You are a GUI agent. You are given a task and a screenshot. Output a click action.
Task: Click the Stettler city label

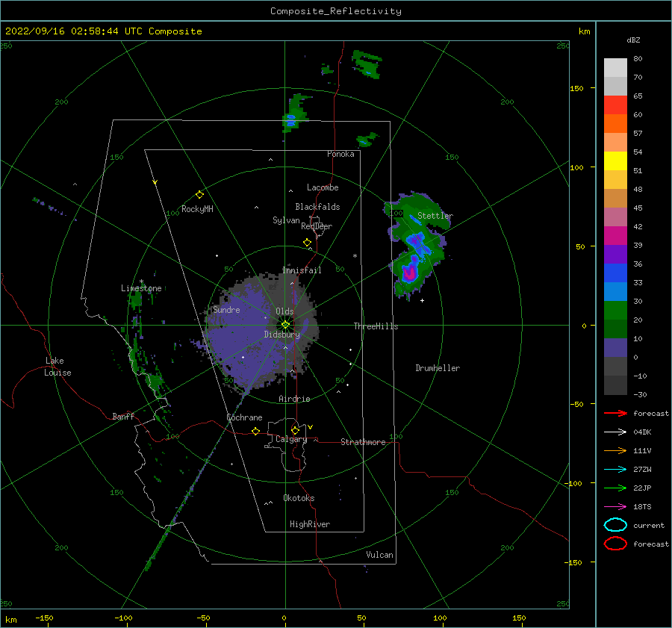[x=435, y=216]
